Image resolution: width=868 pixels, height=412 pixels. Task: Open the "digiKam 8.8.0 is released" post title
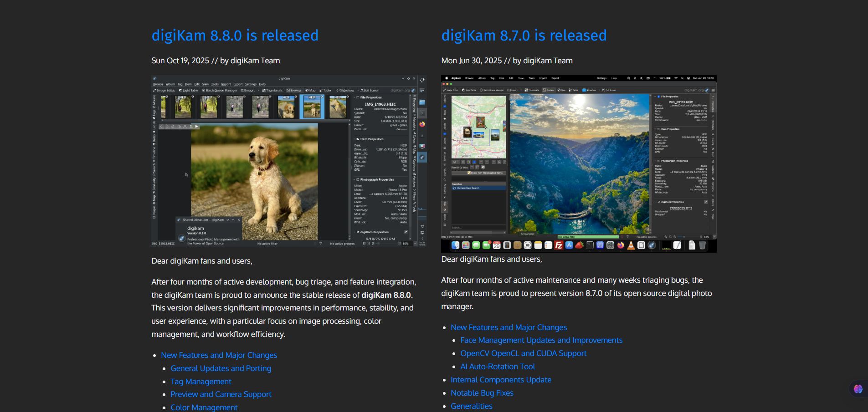[x=235, y=36]
